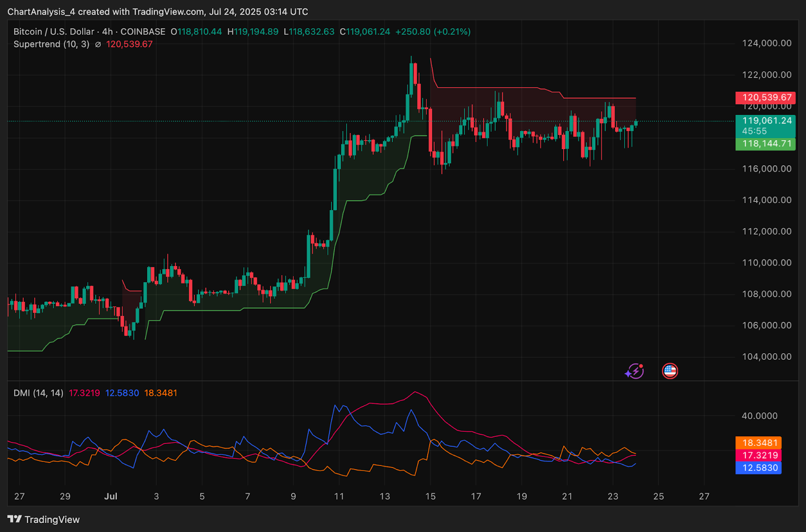This screenshot has height=532, width=806.
Task: Click the pink 17.3219 DMI value tag
Action: [x=759, y=455]
